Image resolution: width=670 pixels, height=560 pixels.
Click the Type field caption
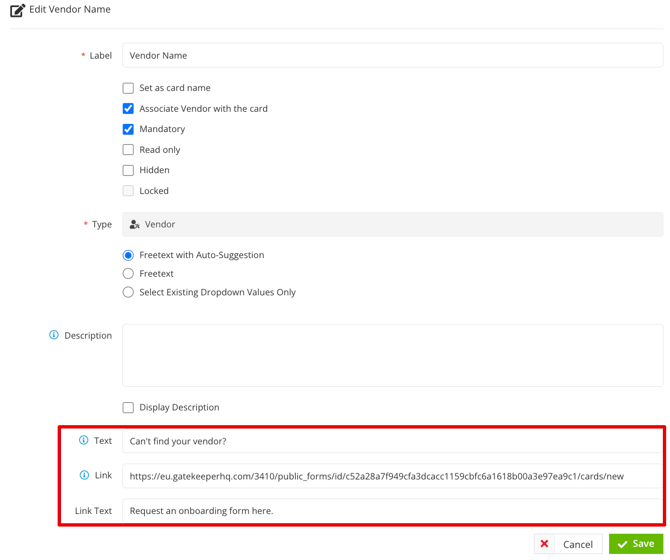point(102,224)
